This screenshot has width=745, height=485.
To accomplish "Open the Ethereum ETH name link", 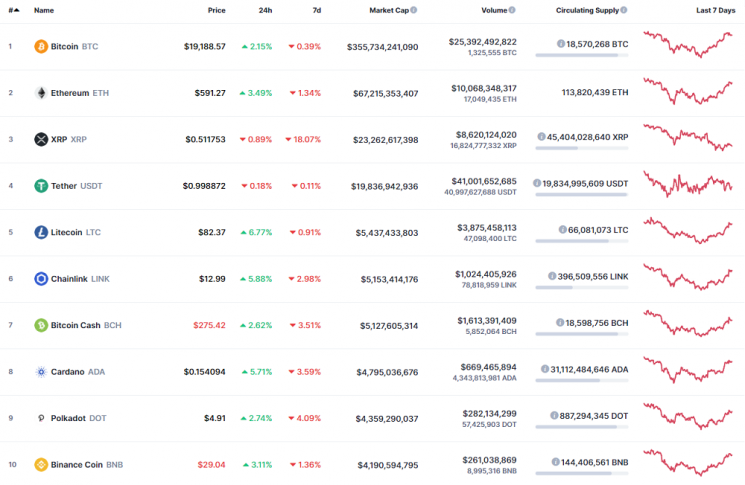I will tap(80, 93).
